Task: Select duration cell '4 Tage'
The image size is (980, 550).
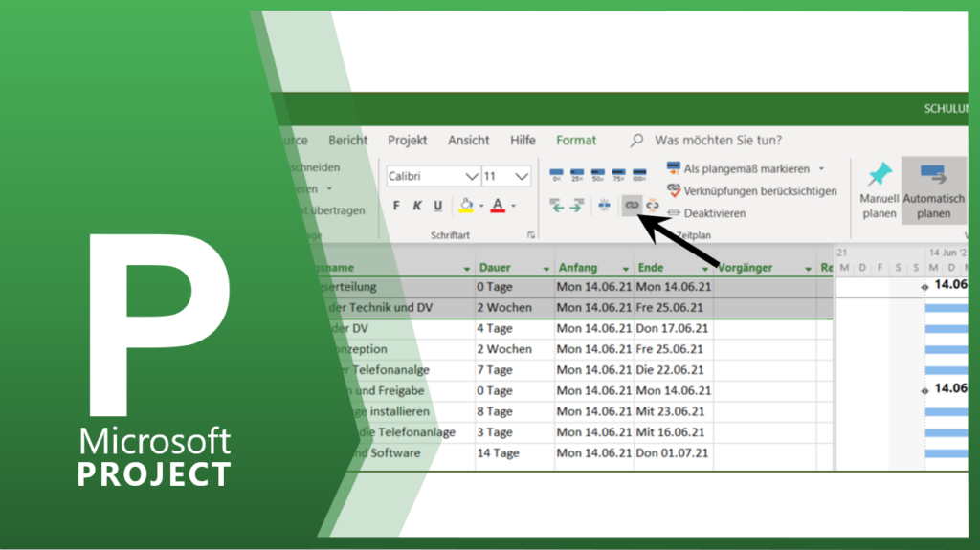Action: point(495,328)
